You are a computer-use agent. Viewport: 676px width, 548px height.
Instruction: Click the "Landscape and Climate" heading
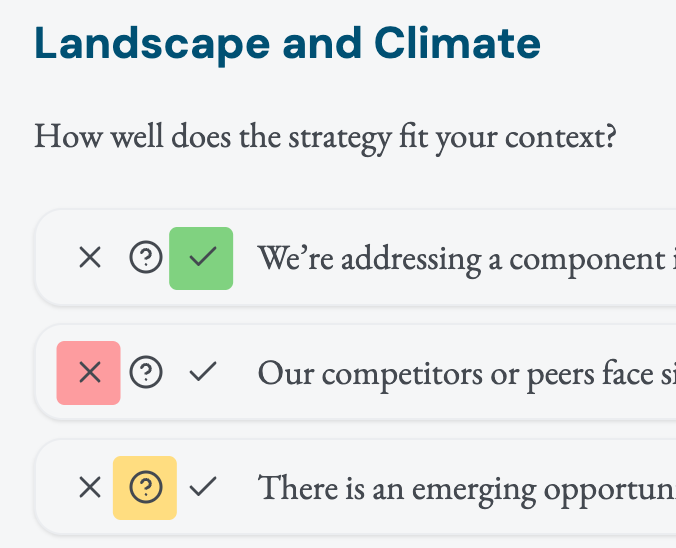click(288, 44)
